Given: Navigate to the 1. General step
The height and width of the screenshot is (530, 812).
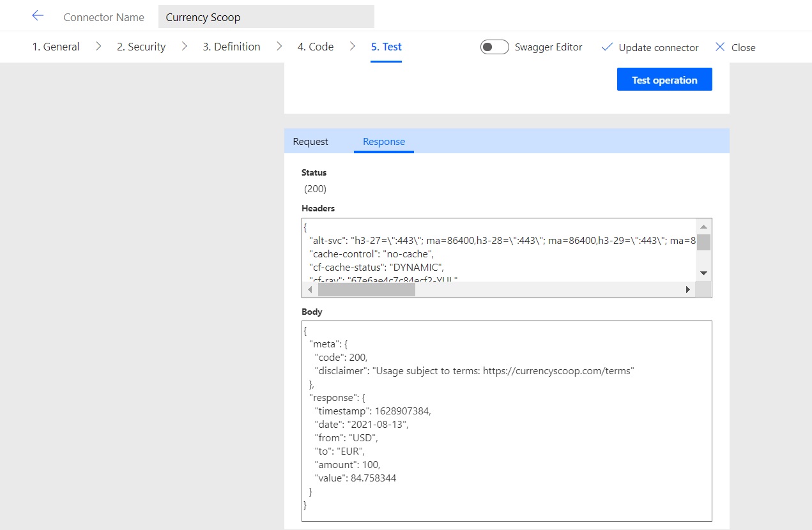Looking at the screenshot, I should click(x=56, y=47).
